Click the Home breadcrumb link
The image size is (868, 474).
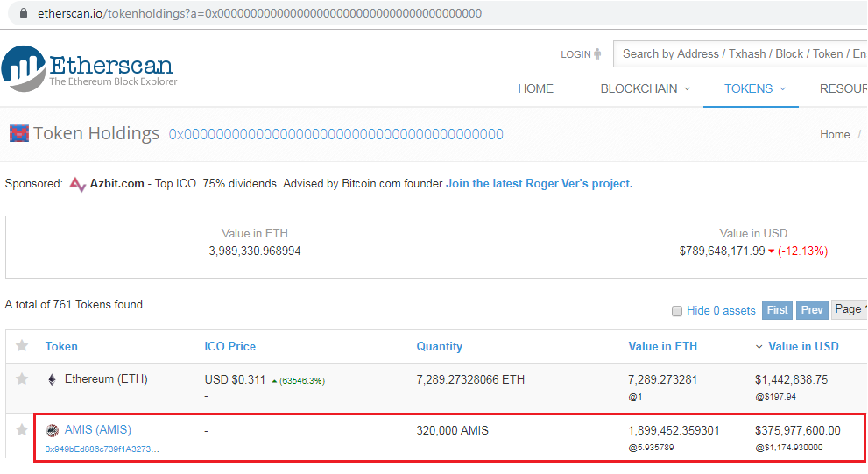coord(835,134)
